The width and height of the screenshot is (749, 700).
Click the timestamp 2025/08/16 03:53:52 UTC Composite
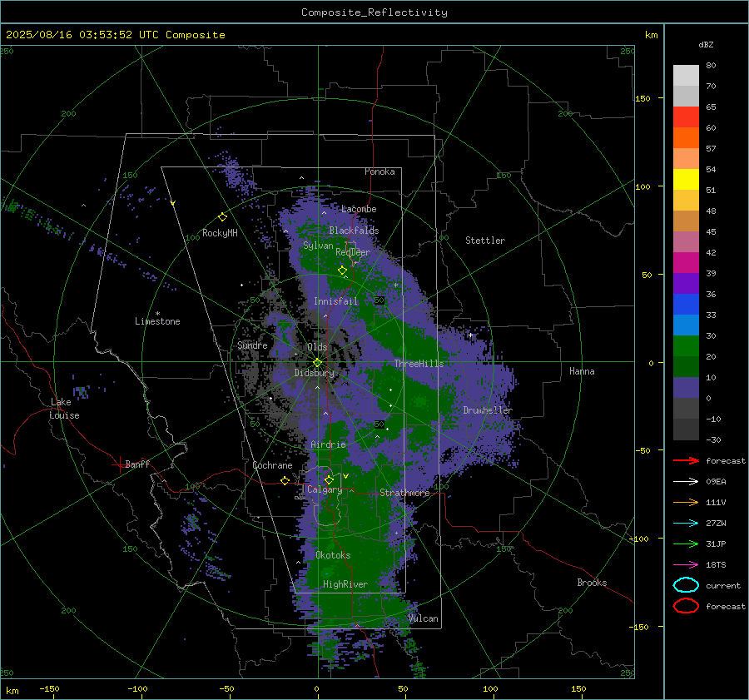(115, 35)
